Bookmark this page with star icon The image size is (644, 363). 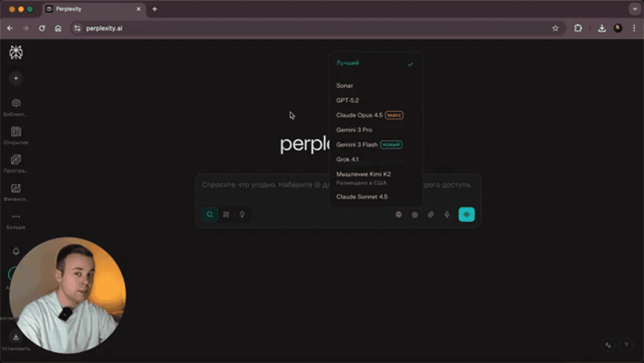click(x=555, y=29)
